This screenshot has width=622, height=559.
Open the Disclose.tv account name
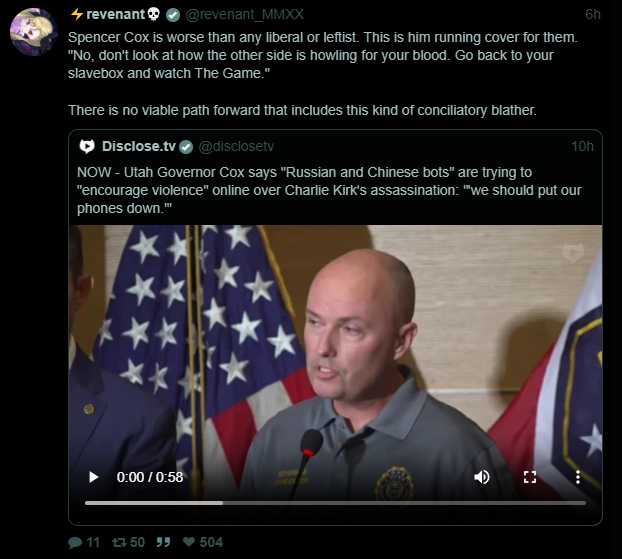coord(139,146)
